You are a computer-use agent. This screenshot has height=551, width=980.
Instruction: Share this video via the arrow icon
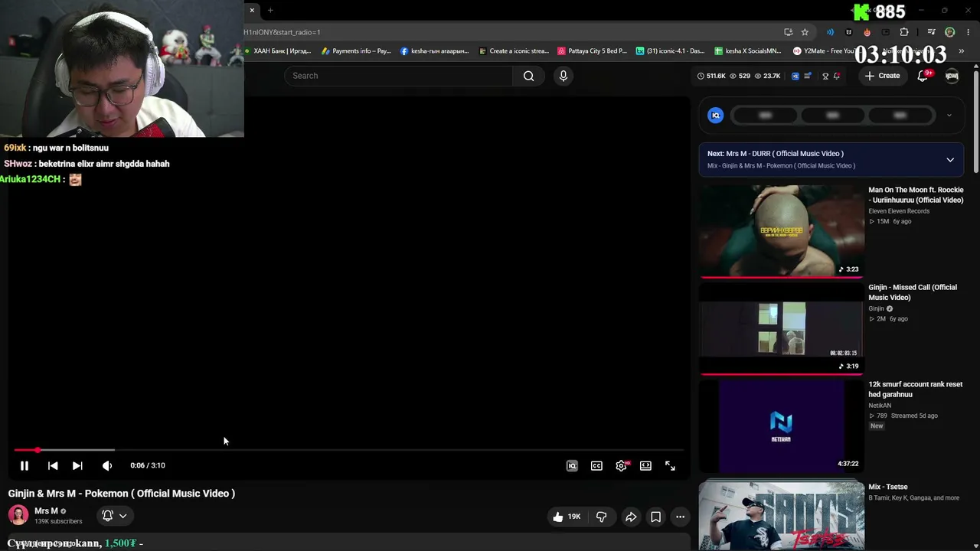(x=631, y=517)
